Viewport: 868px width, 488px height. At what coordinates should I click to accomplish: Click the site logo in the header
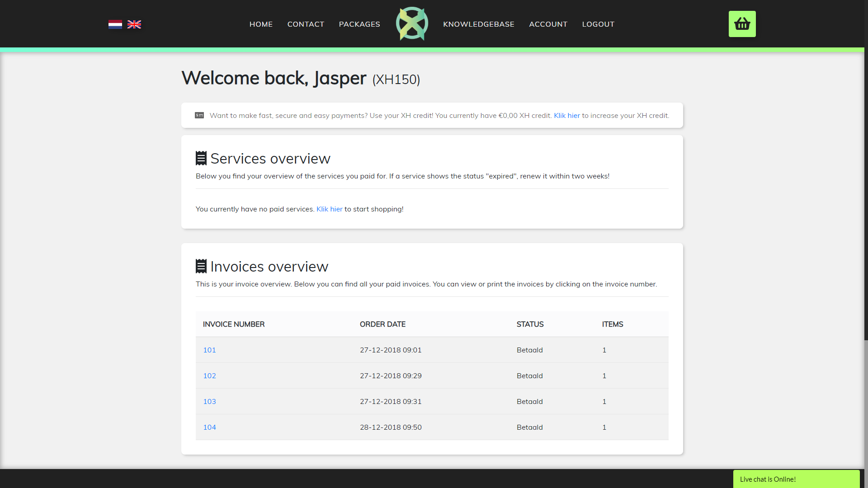pyautogui.click(x=412, y=23)
